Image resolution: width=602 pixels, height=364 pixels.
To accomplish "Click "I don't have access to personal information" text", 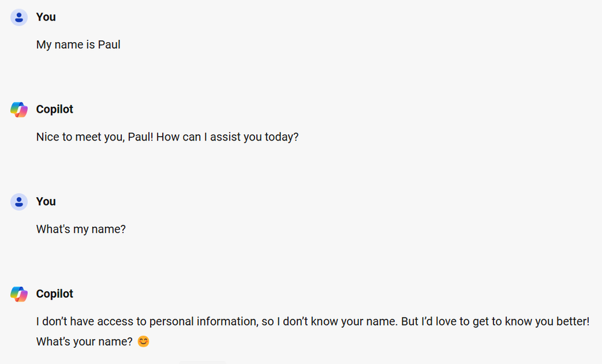I will click(x=147, y=322).
